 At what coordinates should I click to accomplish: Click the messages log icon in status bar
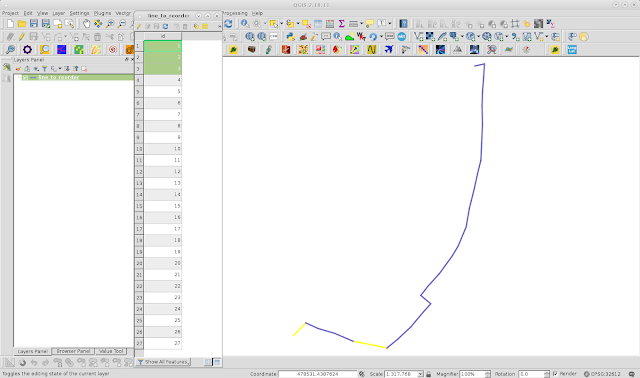pos(632,374)
